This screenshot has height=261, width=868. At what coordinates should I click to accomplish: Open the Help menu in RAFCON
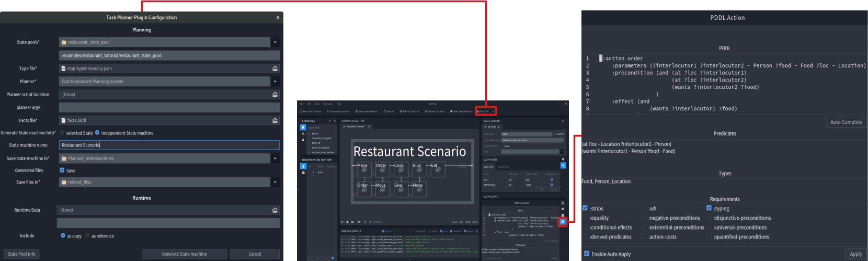[x=339, y=104]
